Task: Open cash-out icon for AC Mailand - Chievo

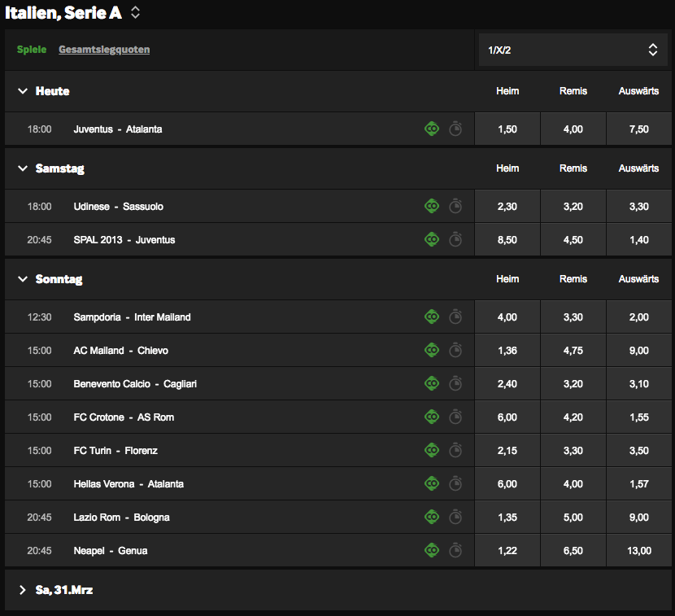Action: (x=432, y=350)
